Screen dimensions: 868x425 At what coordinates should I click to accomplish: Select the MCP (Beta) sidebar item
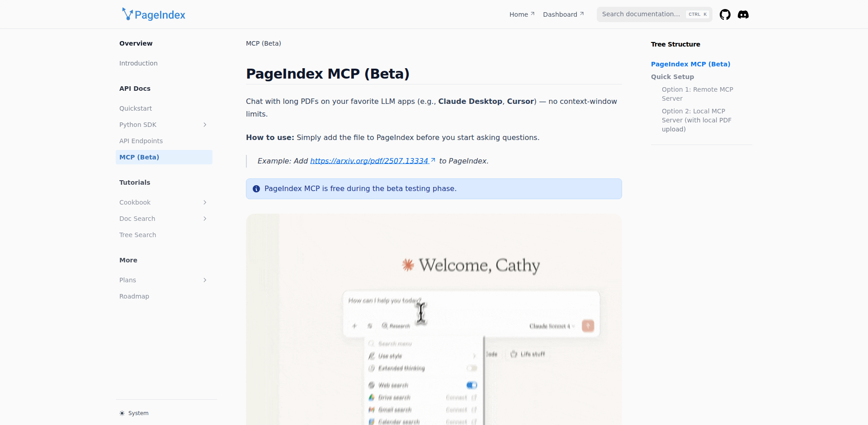164,157
